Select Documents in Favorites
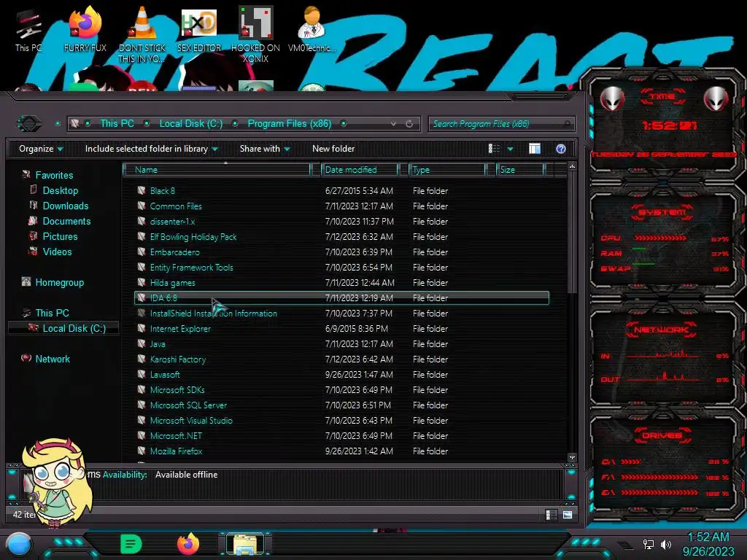 [x=66, y=221]
